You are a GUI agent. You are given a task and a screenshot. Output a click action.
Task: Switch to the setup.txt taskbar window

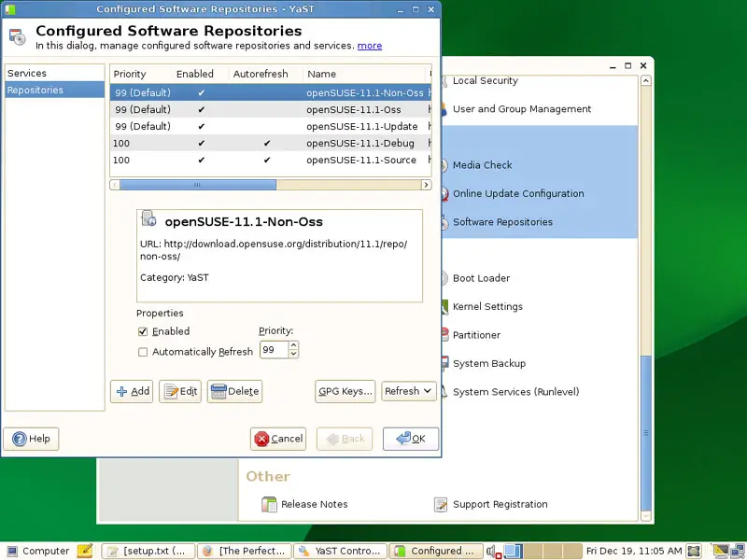click(148, 551)
